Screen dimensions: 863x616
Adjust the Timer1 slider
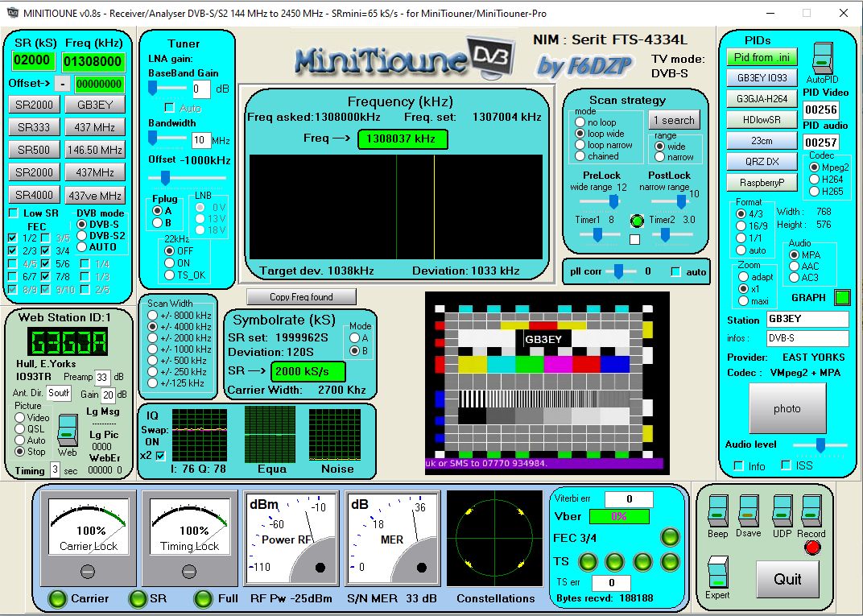[x=597, y=236]
